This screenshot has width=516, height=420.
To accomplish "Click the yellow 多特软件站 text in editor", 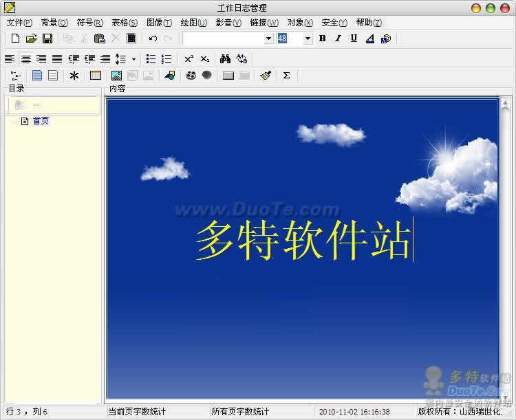I will (x=303, y=241).
